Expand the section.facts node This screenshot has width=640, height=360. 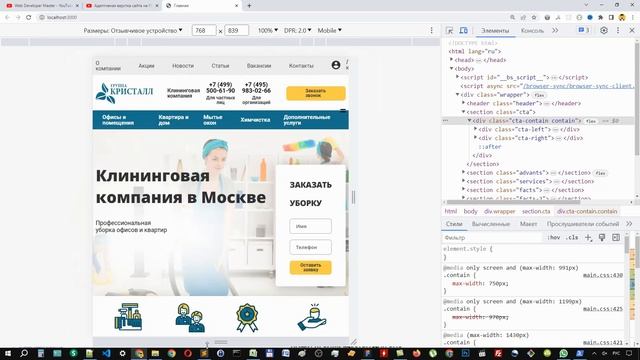[464, 190]
